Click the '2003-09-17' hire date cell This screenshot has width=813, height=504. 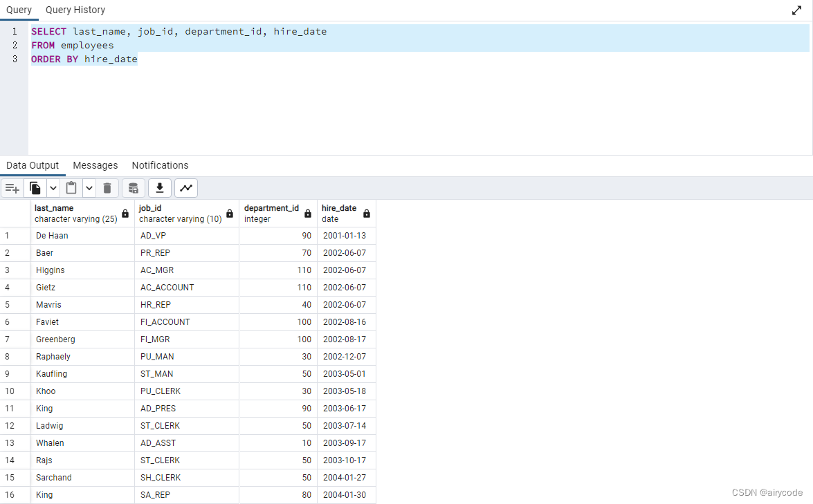click(347, 443)
